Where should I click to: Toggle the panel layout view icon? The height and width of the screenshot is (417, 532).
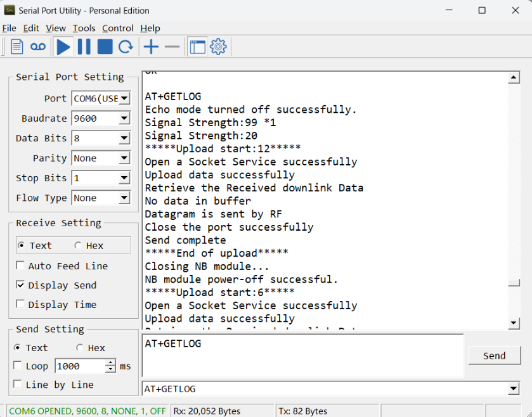[x=197, y=46]
